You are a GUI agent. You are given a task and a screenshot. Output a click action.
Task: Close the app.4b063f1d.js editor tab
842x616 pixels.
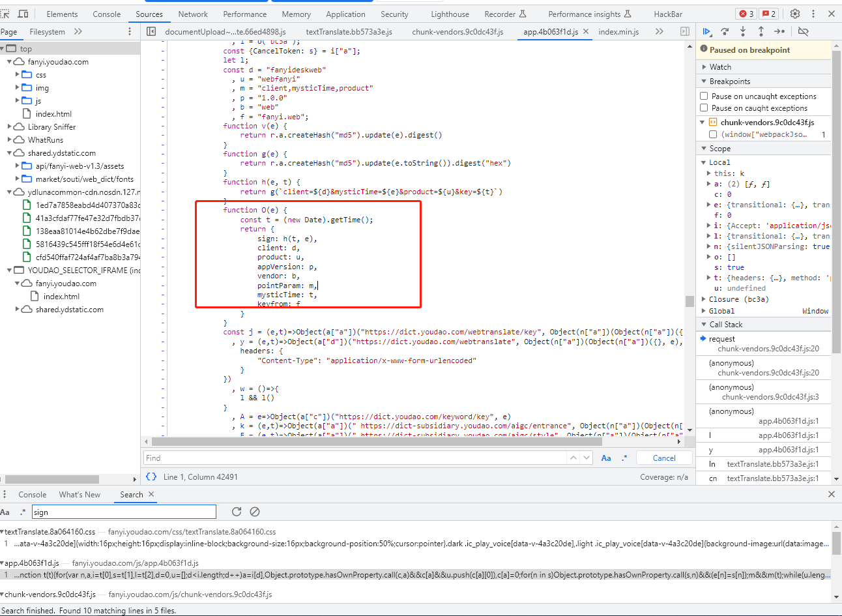[586, 31]
